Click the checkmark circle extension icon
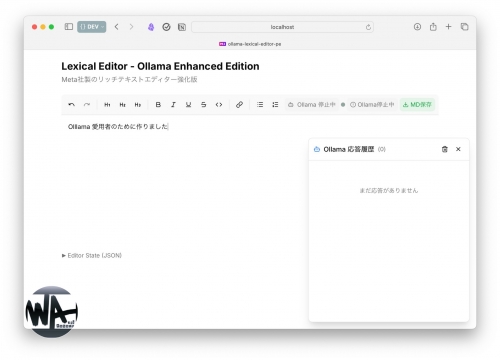Viewport: 500px width, 360px height. [166, 27]
